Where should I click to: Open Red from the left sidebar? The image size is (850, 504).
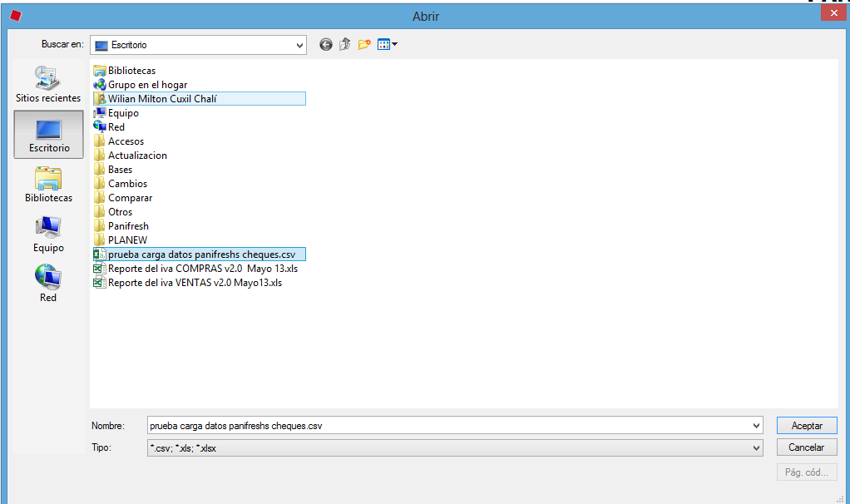(48, 284)
